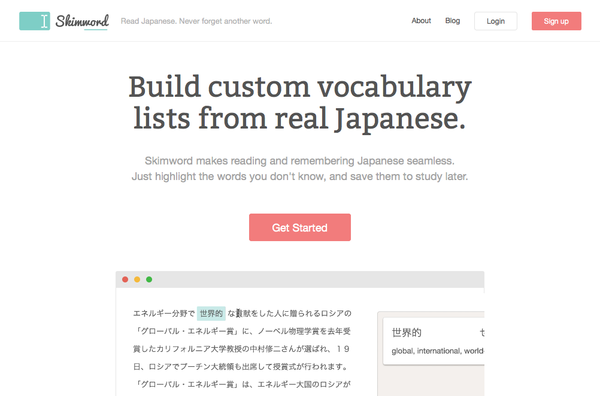
Task: Click the Get Started button
Action: point(300,227)
